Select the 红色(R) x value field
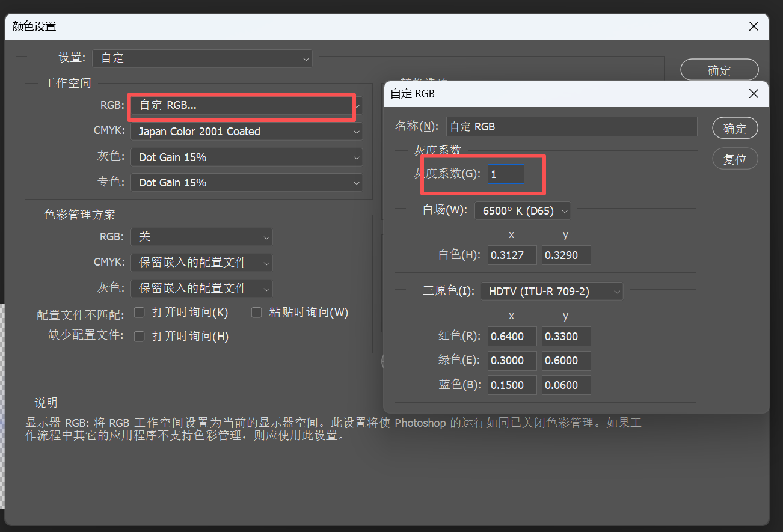Viewport: 783px width, 532px height. [x=512, y=337]
